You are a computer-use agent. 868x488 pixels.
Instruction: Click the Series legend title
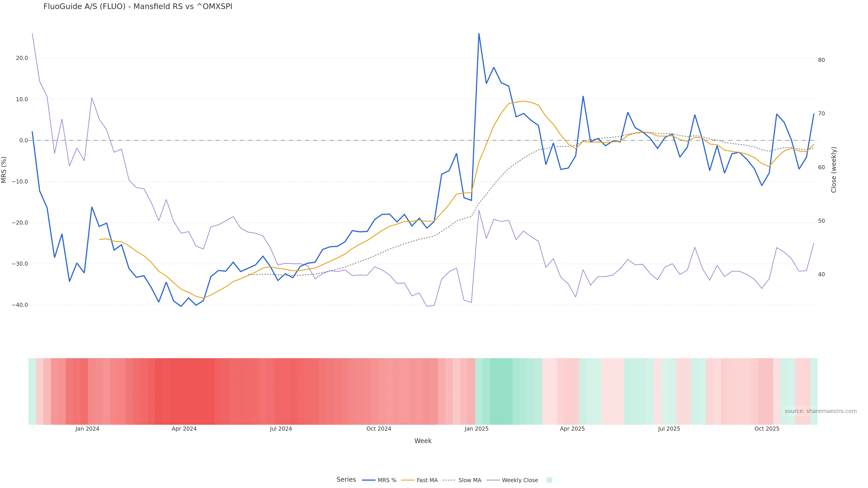click(x=346, y=480)
